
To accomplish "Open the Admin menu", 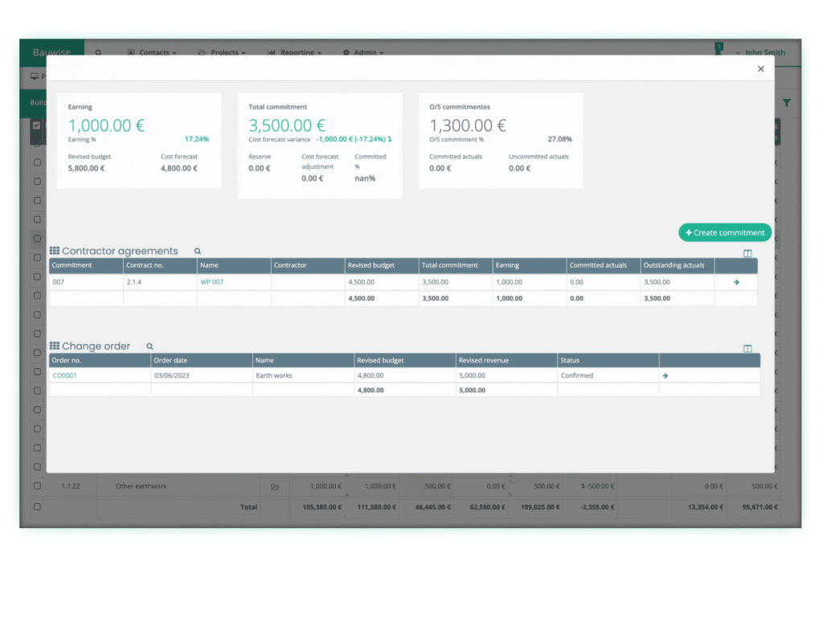I will pos(363,52).
